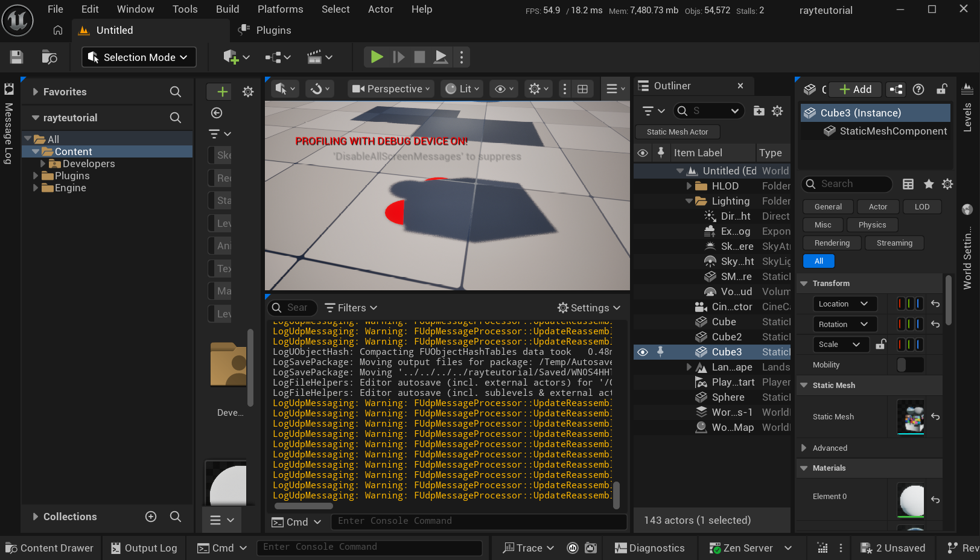Click the Details favorites star icon

[x=929, y=184]
